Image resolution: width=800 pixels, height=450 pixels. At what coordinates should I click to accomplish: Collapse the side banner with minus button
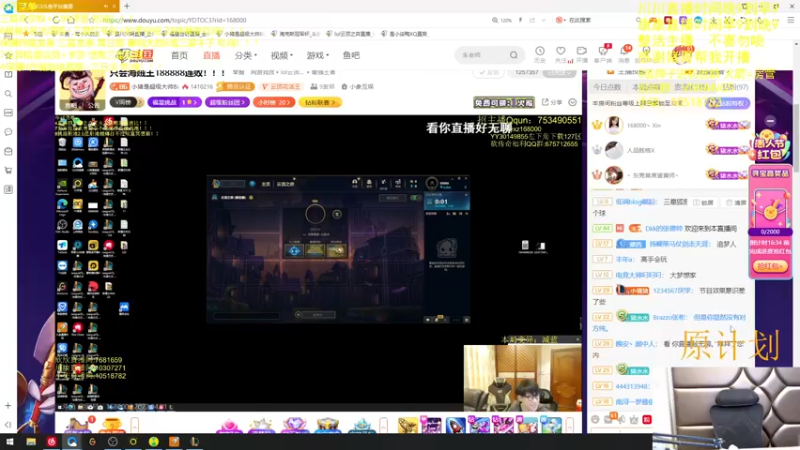coord(770,121)
